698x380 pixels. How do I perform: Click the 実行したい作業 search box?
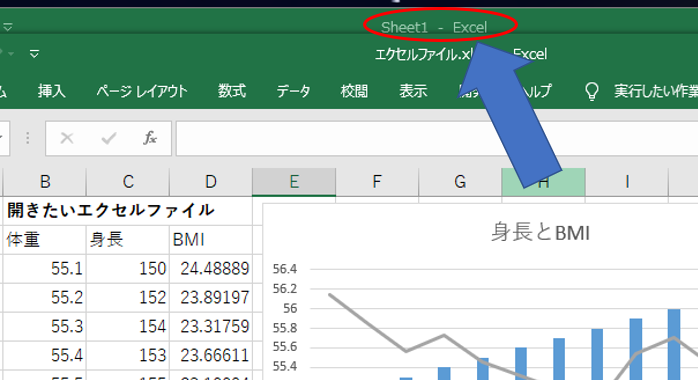(x=656, y=91)
